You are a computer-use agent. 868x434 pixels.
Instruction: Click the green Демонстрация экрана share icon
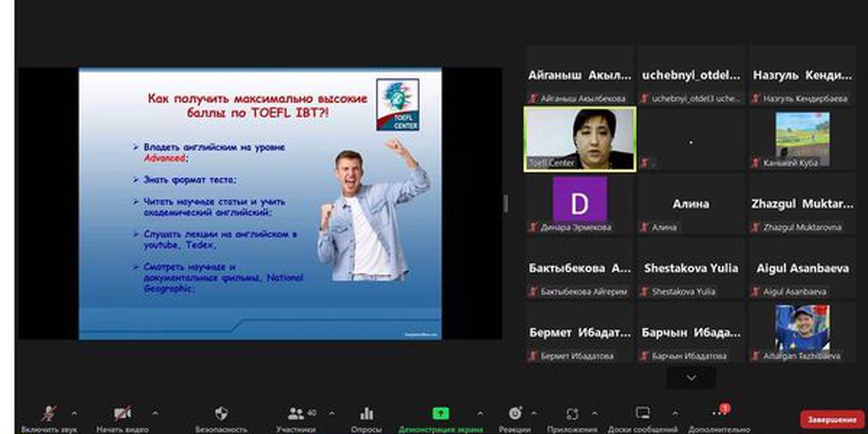[441, 414]
